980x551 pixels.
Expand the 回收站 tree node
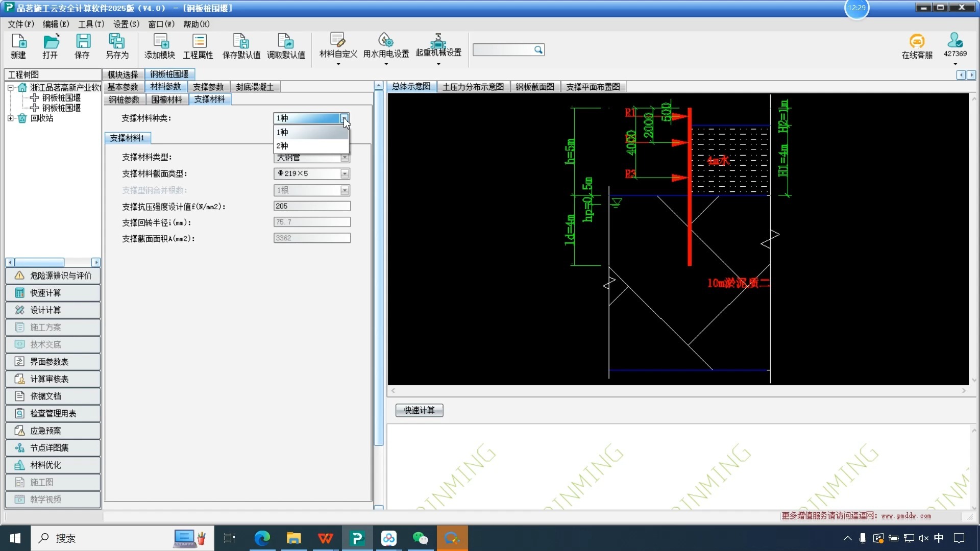tap(10, 118)
